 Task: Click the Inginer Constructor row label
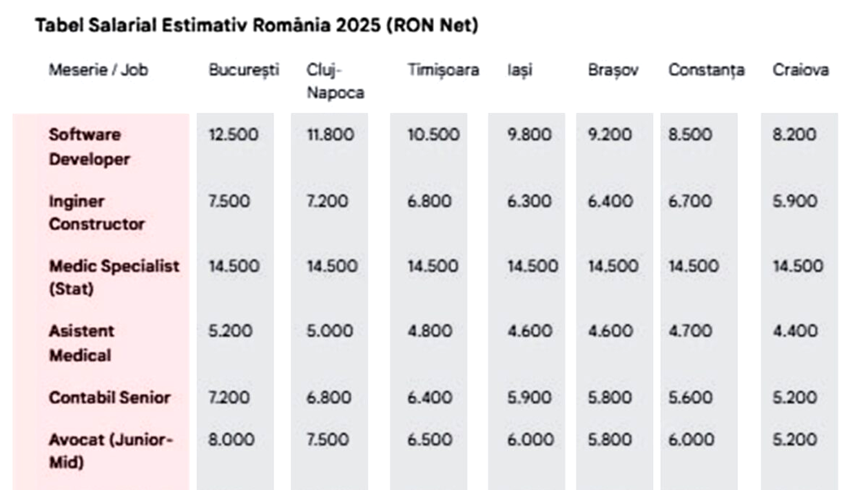[96, 213]
